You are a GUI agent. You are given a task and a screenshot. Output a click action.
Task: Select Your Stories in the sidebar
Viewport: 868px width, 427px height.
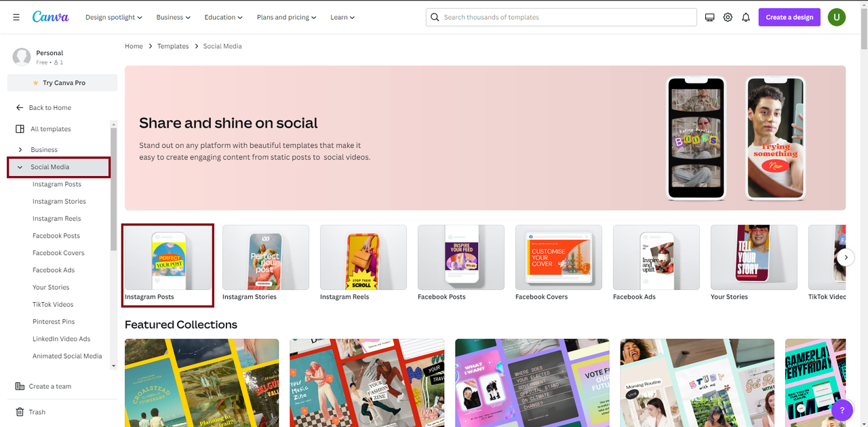51,287
